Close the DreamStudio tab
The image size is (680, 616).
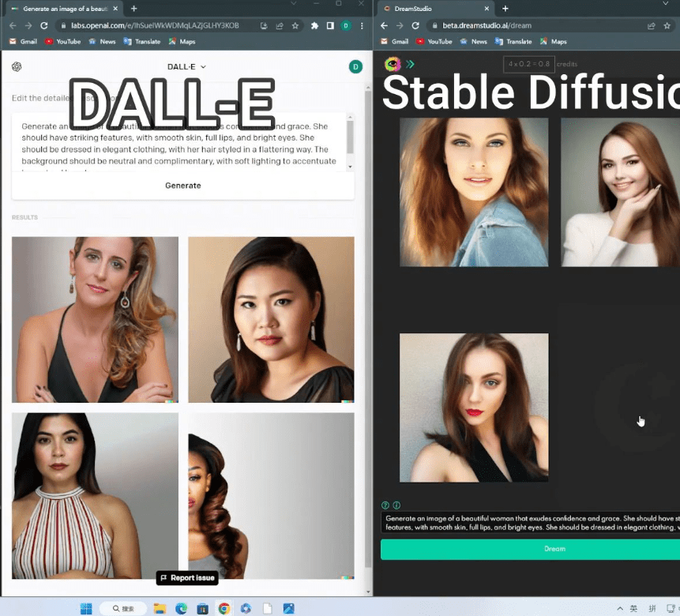tap(487, 9)
